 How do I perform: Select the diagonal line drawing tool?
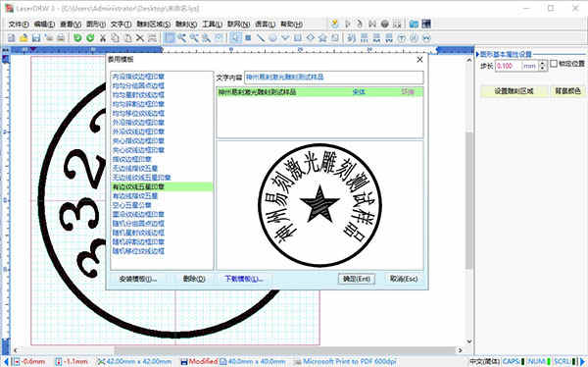pyautogui.click(x=261, y=38)
